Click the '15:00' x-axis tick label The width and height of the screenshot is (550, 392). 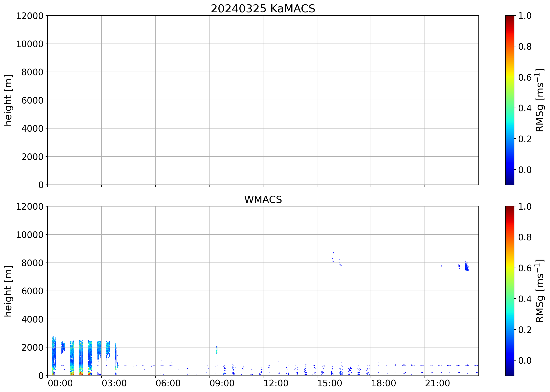tap(330, 383)
